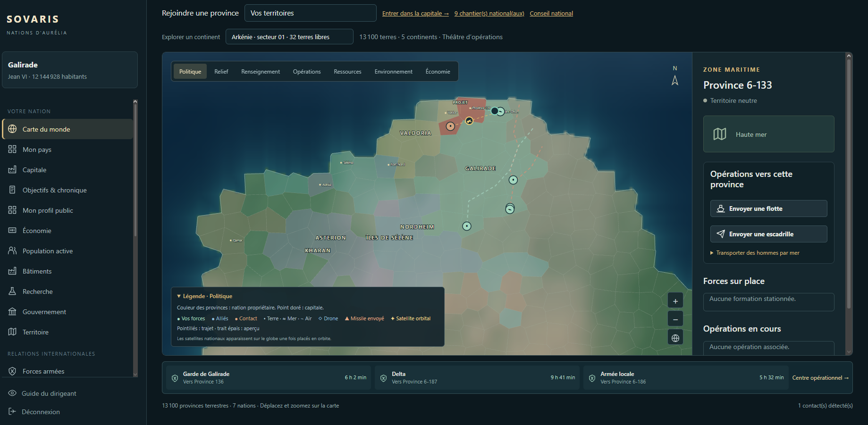Viewport: 868px width, 425px height.
Task: Open the Conseil national link
Action: 551,13
